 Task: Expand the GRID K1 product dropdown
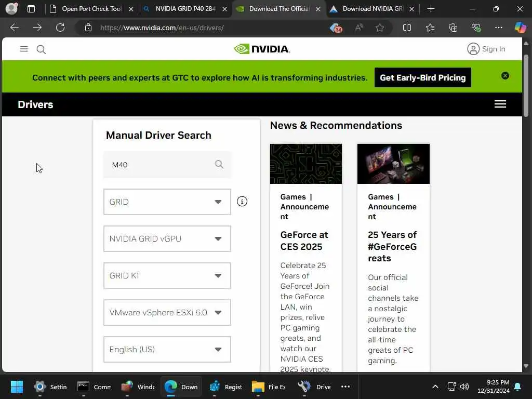pos(167,275)
